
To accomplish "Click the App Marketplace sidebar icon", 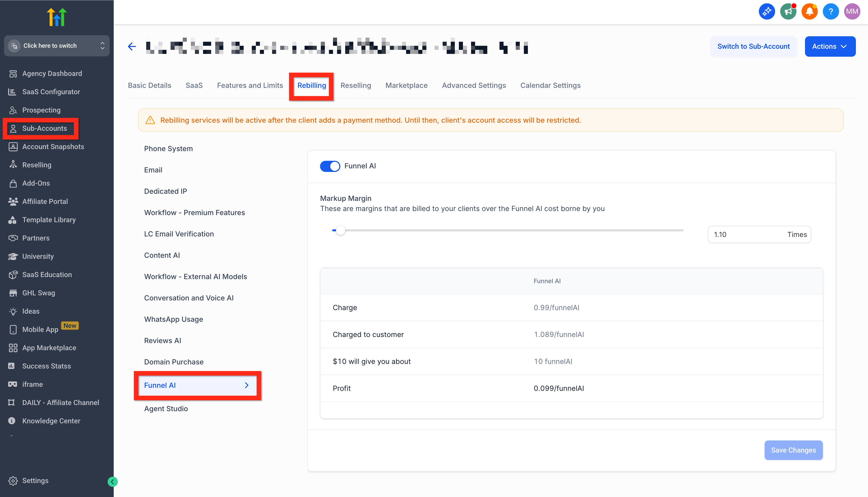I will (x=13, y=348).
